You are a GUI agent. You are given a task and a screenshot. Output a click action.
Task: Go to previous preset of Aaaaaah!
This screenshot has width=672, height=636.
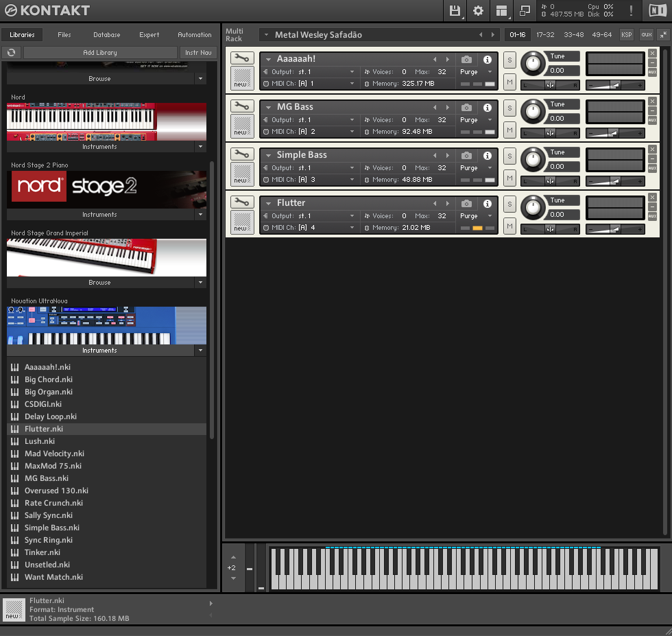tap(435, 60)
